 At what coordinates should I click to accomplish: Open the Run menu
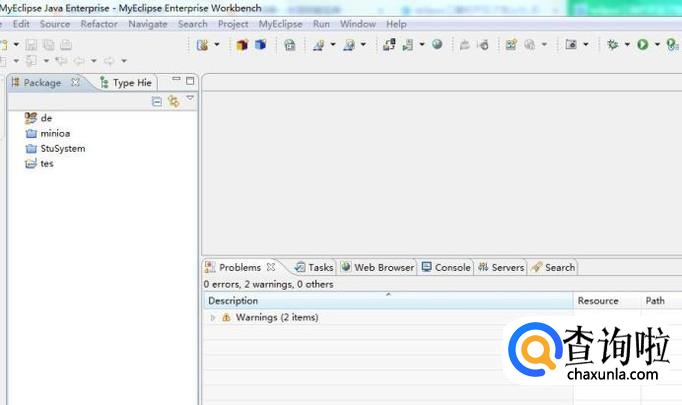coord(321,24)
